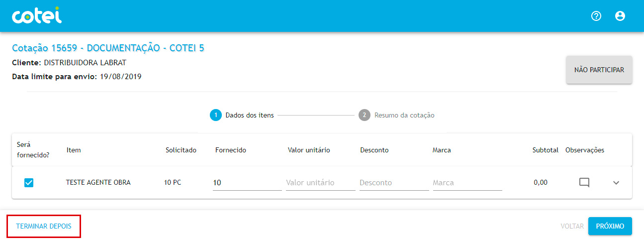Click TERMINAR DEPOIS to finish later
The height and width of the screenshot is (242, 644).
44,226
